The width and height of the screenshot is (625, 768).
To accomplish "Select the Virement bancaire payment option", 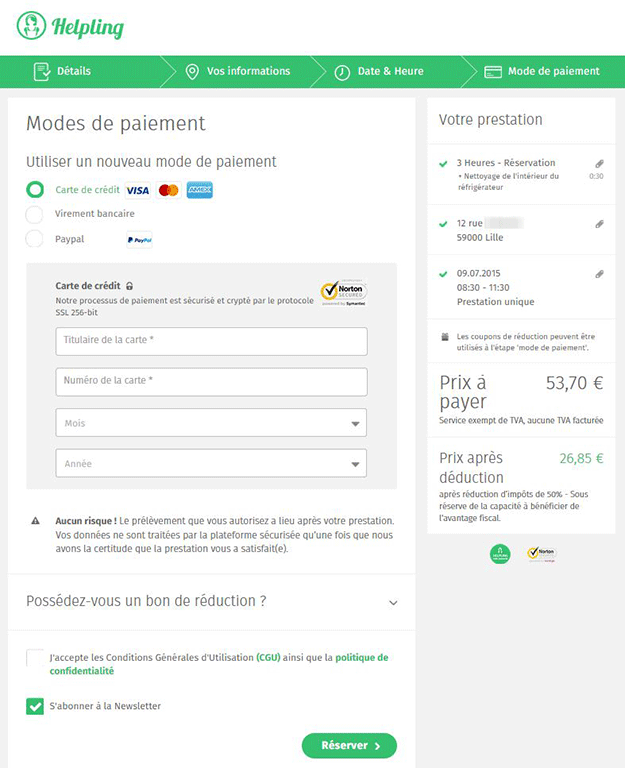I will click(35, 214).
